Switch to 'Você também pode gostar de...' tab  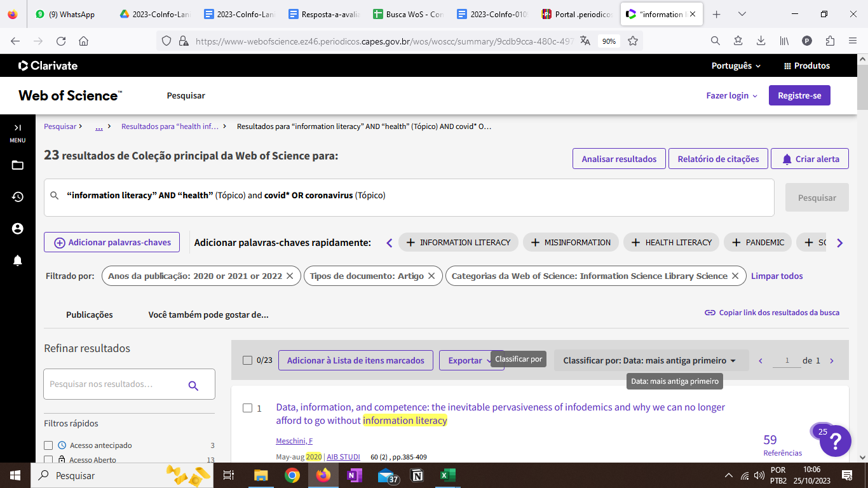click(208, 315)
